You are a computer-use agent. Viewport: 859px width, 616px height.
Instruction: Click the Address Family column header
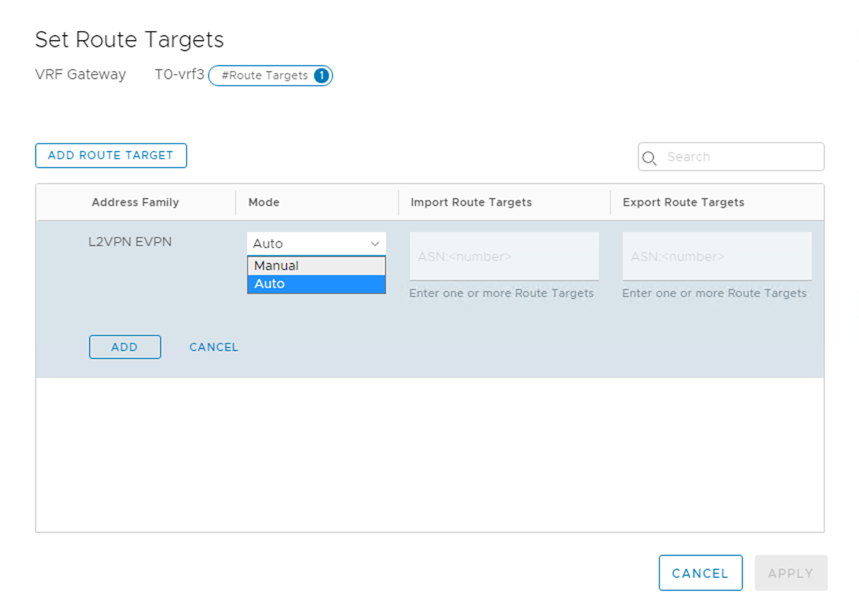pyautogui.click(x=135, y=202)
